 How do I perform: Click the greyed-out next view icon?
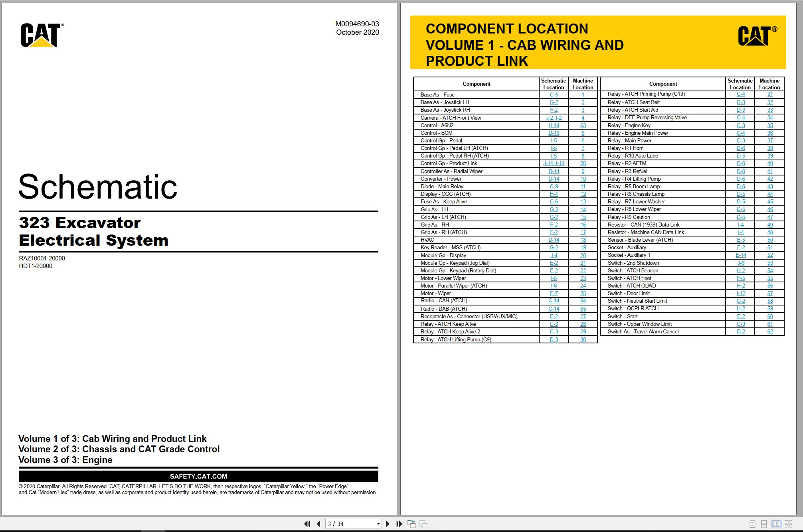point(423,524)
